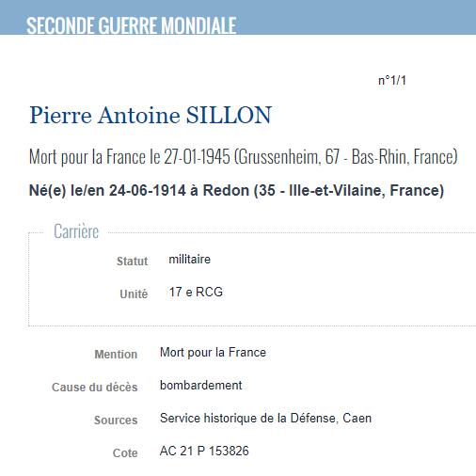Click the Unité label
This screenshot has width=476, height=476.
click(x=134, y=294)
